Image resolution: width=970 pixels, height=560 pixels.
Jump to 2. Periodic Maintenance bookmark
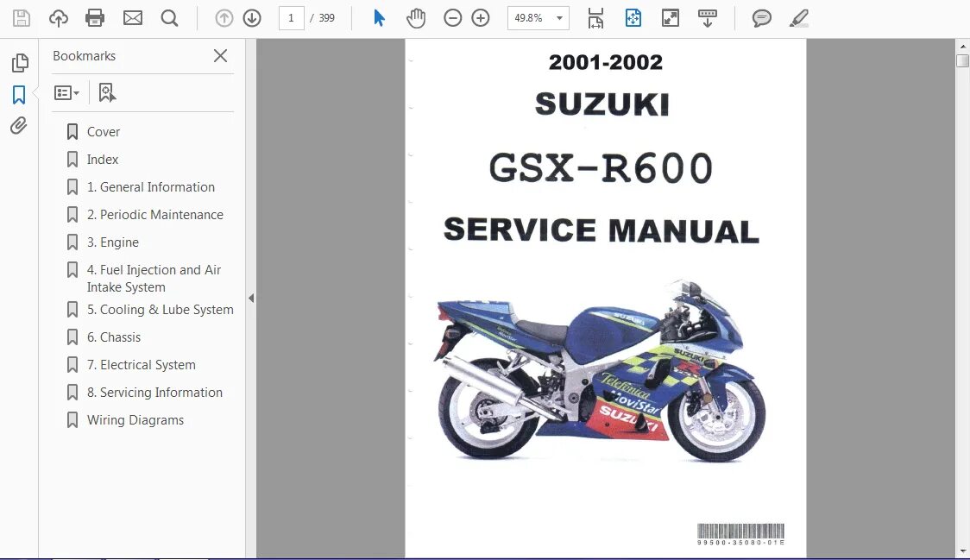coord(154,215)
